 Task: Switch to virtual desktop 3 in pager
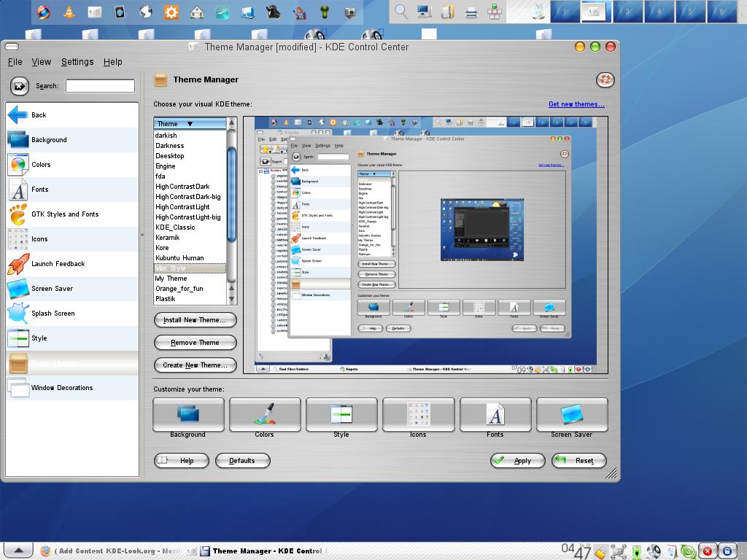coord(627,12)
